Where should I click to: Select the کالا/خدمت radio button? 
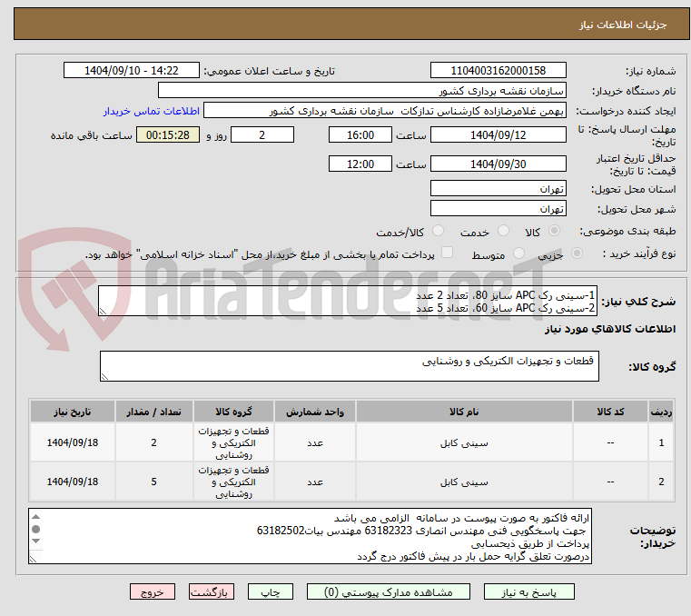point(438,231)
